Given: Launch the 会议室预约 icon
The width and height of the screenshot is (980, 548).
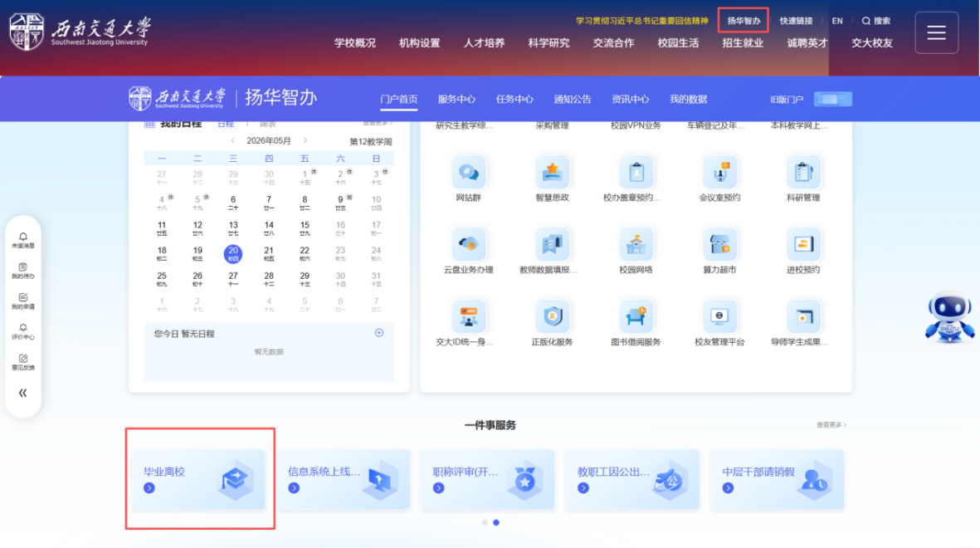Looking at the screenshot, I should (719, 172).
